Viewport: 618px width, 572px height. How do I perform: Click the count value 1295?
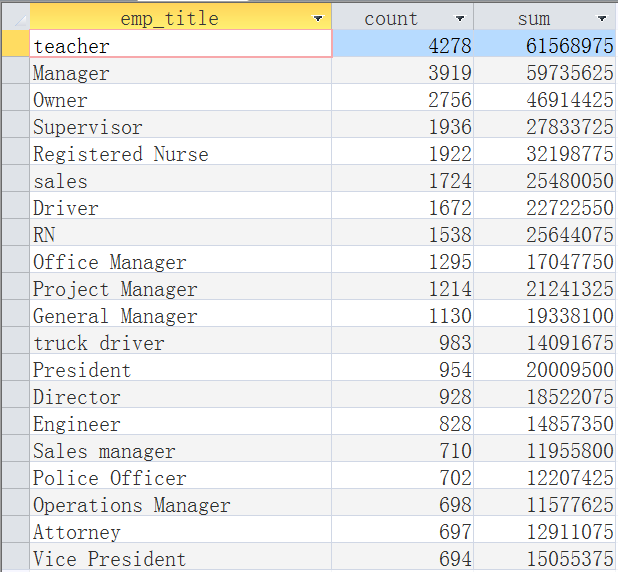click(450, 262)
